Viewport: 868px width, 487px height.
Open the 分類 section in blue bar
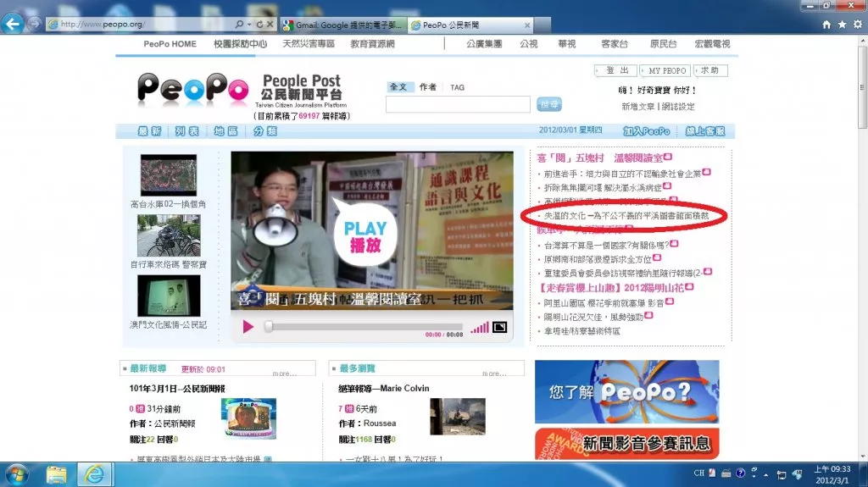point(265,131)
